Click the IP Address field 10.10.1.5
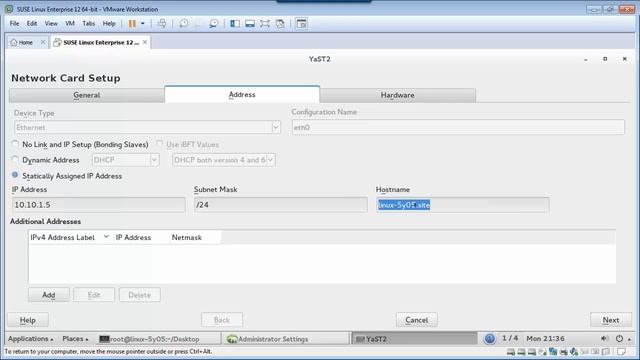 tap(98, 205)
